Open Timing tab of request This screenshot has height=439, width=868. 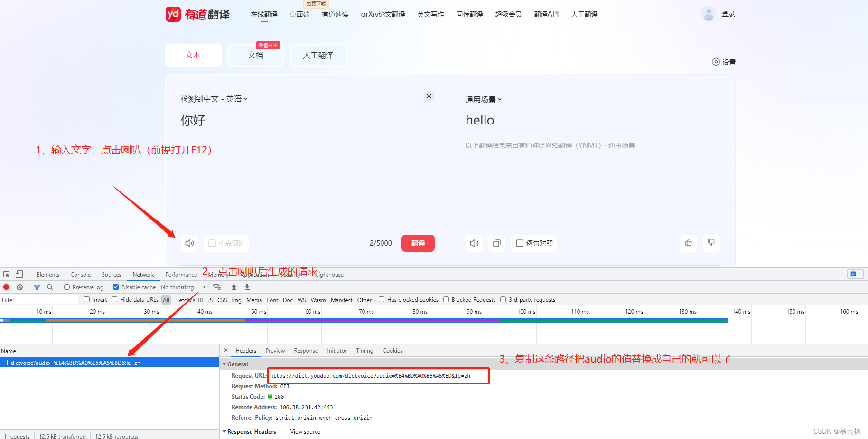365,351
